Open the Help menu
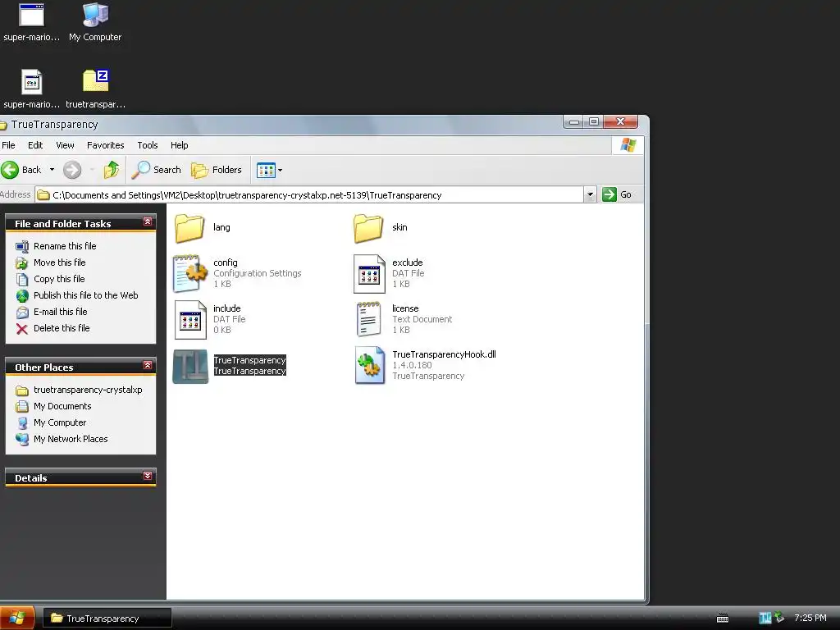The image size is (840, 630). click(180, 145)
